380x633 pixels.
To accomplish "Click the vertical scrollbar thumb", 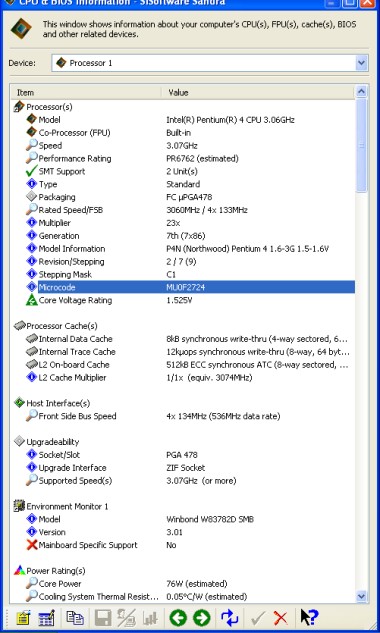I will point(361,145).
